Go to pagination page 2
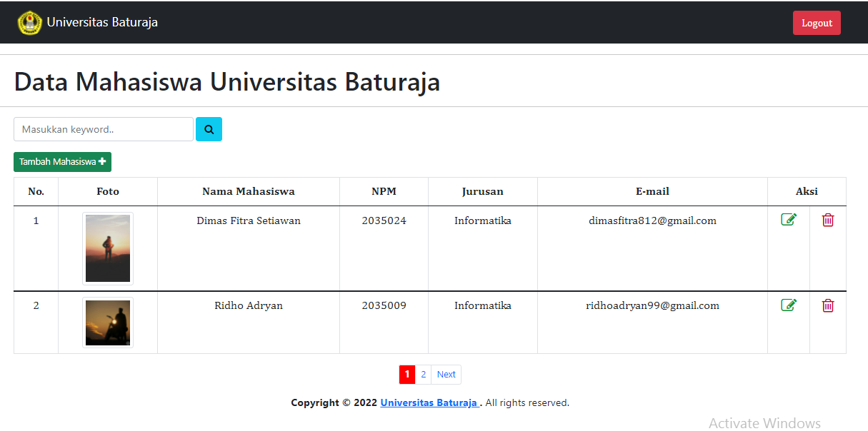The image size is (868, 431). (423, 375)
